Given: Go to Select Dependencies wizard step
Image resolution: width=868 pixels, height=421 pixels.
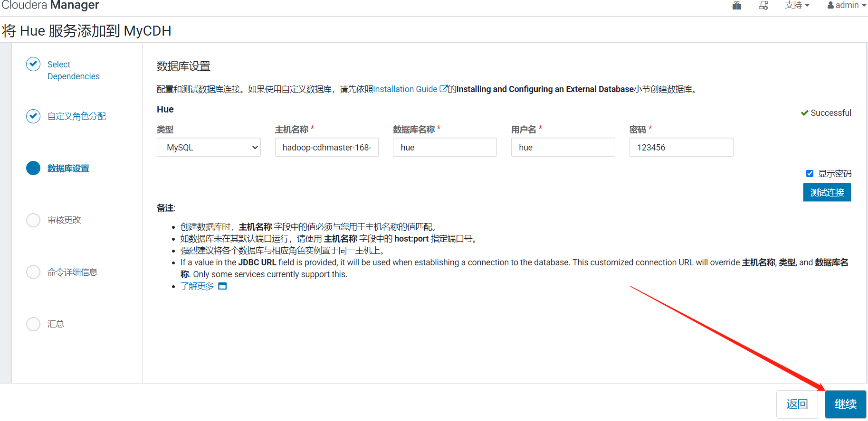Looking at the screenshot, I should pyautogui.click(x=74, y=70).
